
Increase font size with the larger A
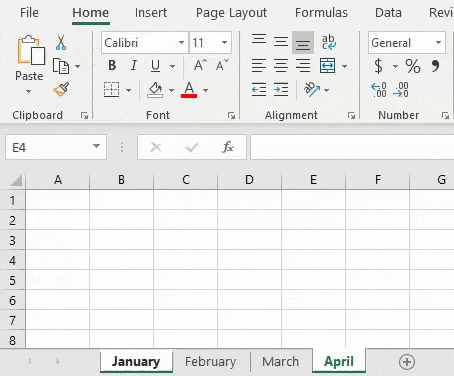[x=200, y=65]
